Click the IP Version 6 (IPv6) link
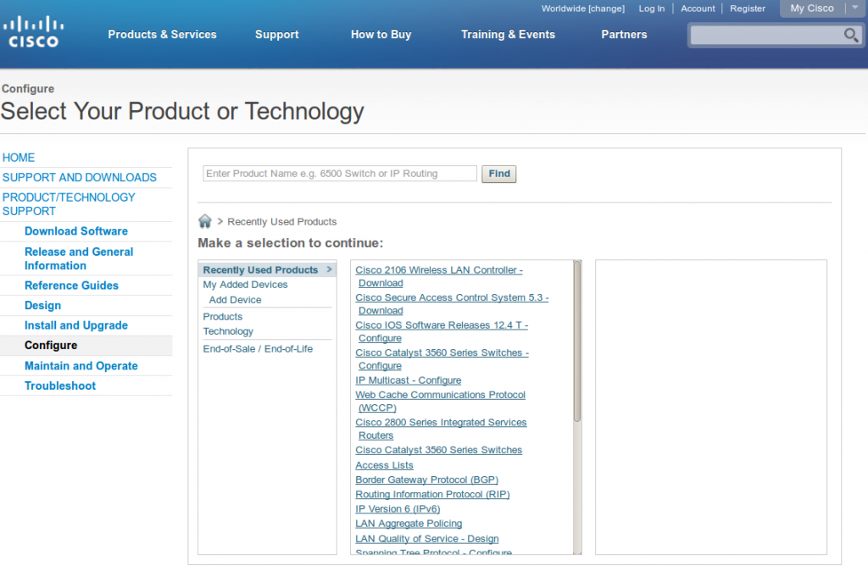The width and height of the screenshot is (868, 588). pos(398,508)
